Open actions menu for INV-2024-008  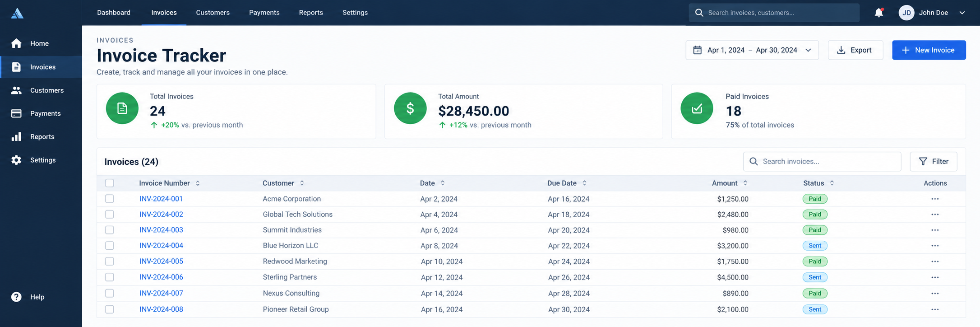click(x=935, y=309)
